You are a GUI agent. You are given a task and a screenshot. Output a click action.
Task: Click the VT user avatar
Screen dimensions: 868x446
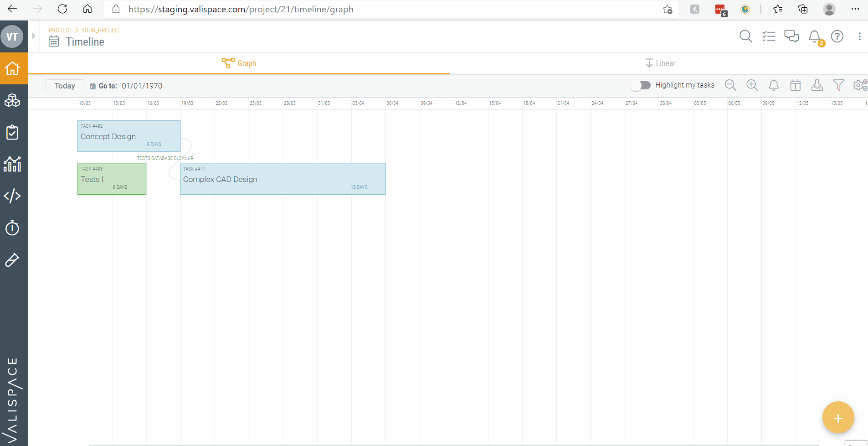click(12, 36)
